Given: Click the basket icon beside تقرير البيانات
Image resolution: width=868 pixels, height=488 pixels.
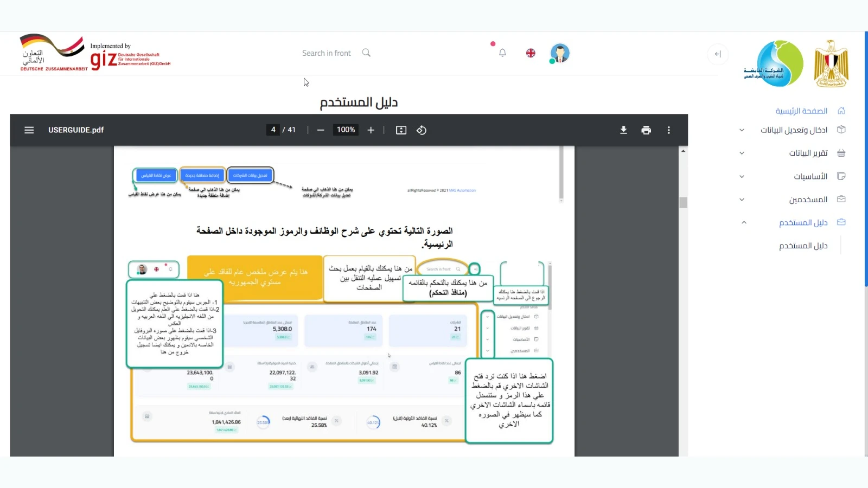Looking at the screenshot, I should click(841, 153).
